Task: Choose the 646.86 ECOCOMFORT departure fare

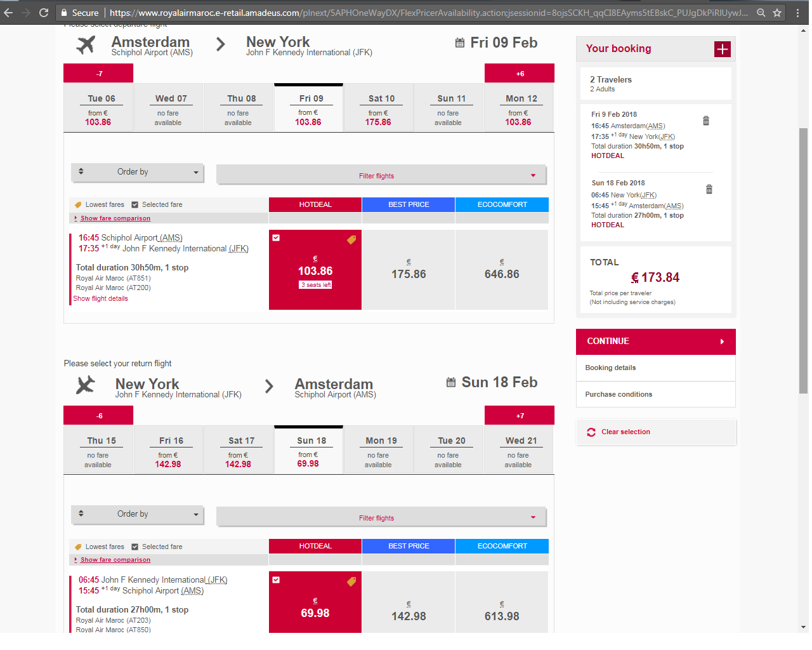Action: point(502,270)
